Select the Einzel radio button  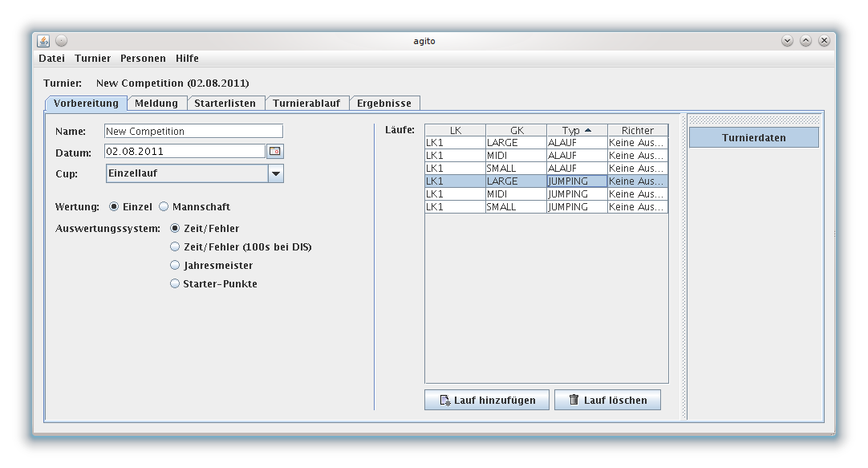click(114, 207)
